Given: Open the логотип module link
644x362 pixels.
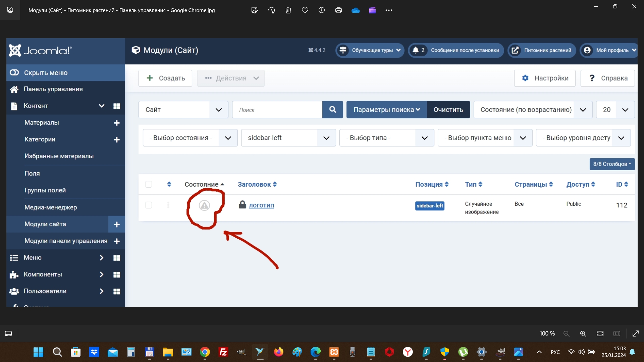Looking at the screenshot, I should pyautogui.click(x=261, y=205).
